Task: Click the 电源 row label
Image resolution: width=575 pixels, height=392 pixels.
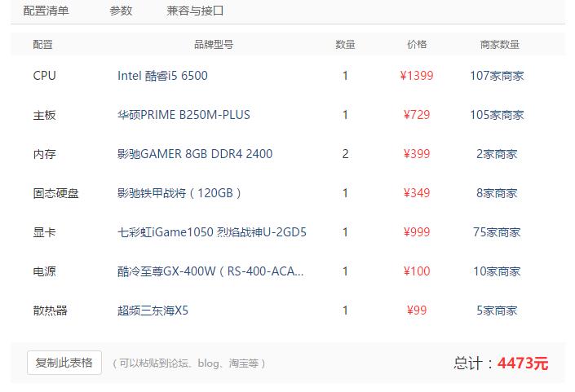Action: [x=44, y=271]
